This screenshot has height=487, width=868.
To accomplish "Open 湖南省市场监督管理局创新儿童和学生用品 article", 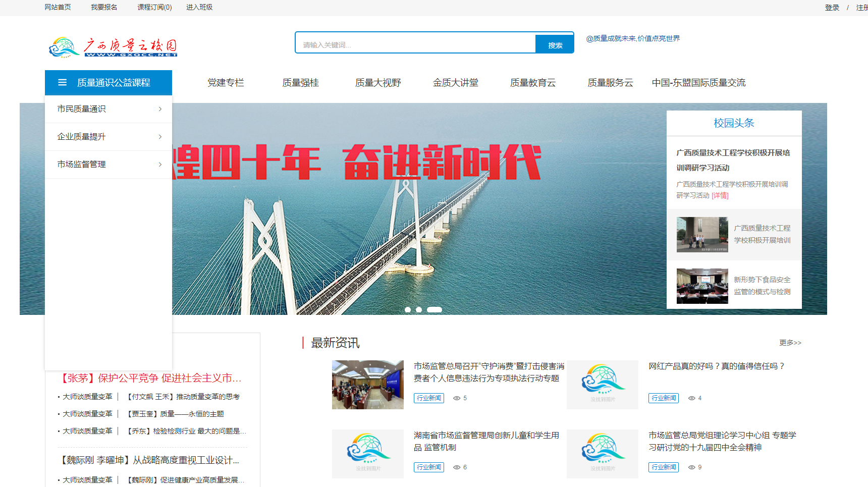I will [486, 442].
